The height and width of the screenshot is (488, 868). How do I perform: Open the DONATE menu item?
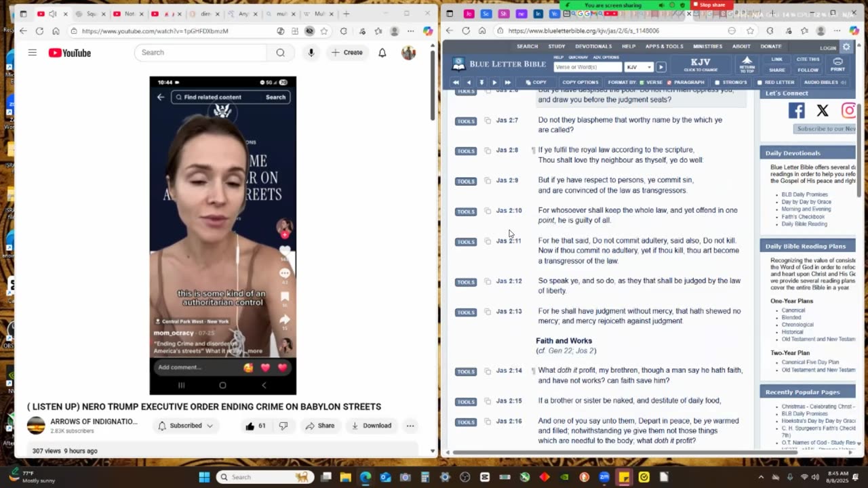pos(771,47)
